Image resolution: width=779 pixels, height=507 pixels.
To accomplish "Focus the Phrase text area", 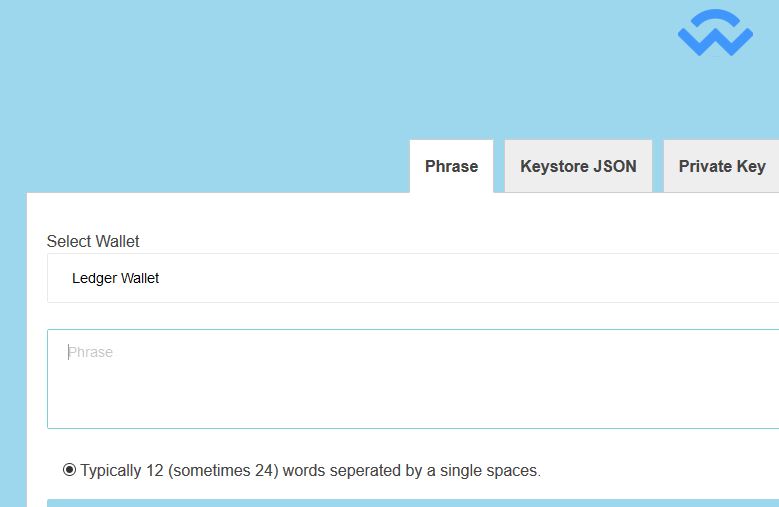I will tap(413, 379).
